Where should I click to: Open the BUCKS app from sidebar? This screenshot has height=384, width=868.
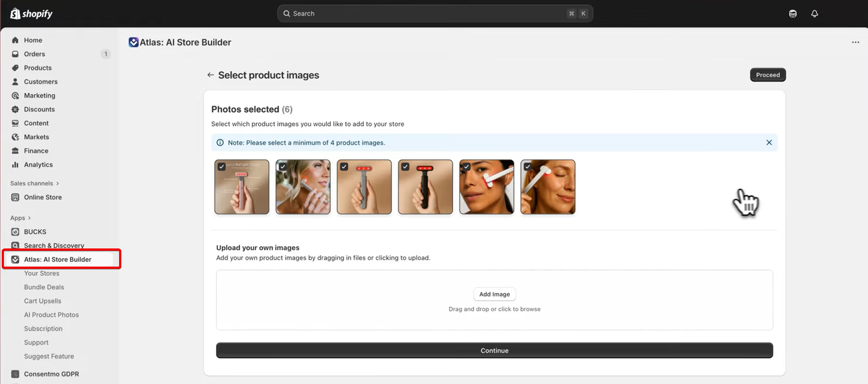(34, 231)
